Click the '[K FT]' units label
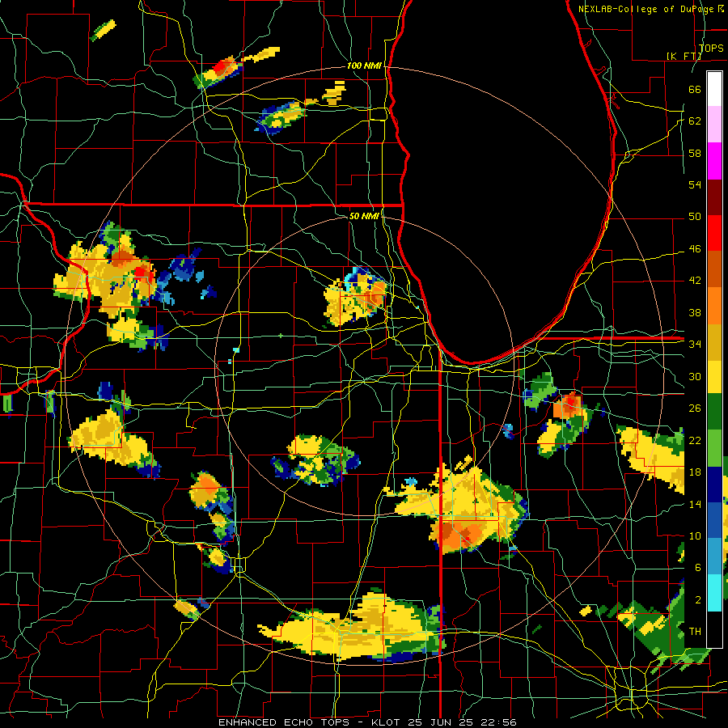This screenshot has width=728, height=728. (x=684, y=56)
